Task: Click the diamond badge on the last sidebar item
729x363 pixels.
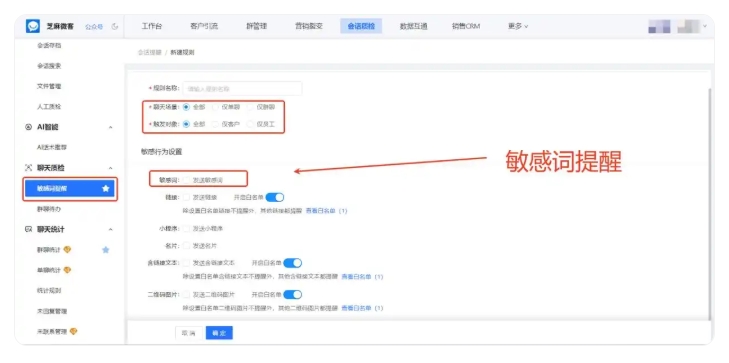Action: 73,331
